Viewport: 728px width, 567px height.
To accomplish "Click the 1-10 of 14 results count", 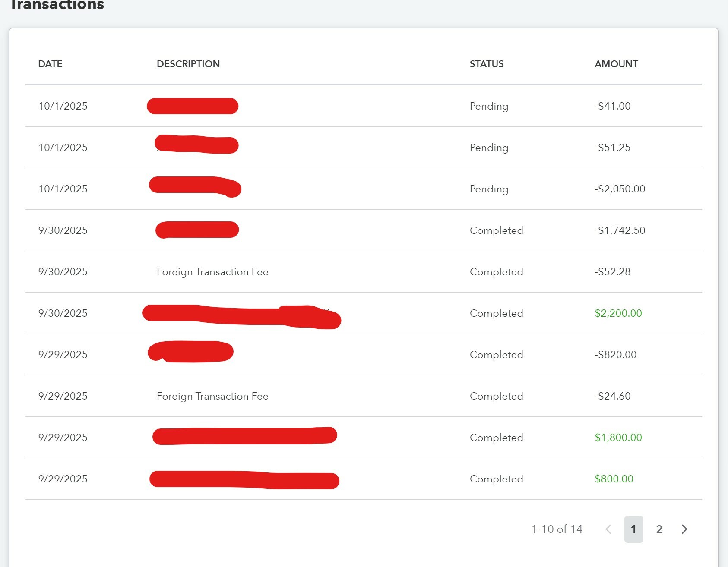I will click(x=557, y=529).
